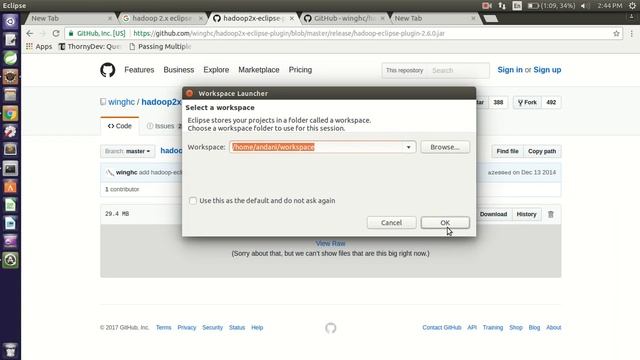Open the Terms footer link

pos(163,327)
